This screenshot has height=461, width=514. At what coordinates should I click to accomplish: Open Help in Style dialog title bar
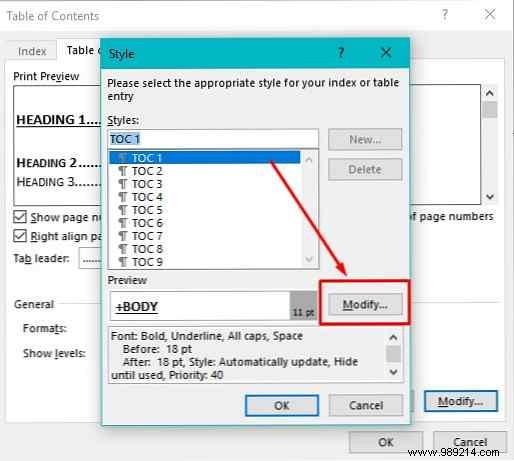click(341, 53)
